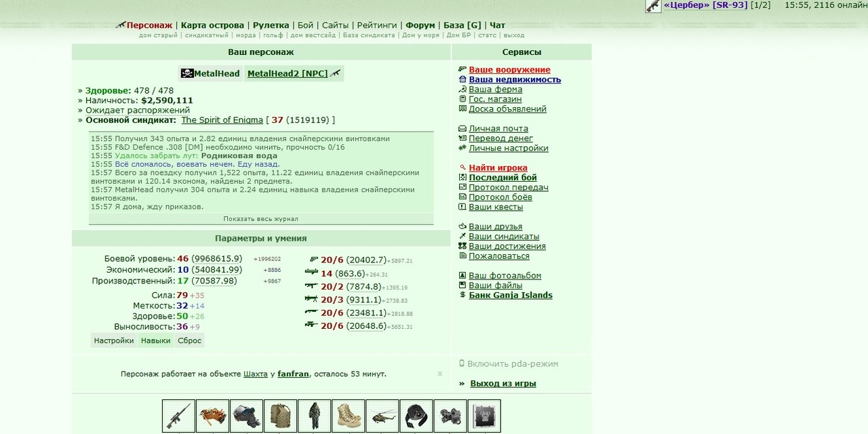The height and width of the screenshot is (434, 868).
Task: Switch to MetalHead2 [NPC] character tab
Action: 288,73
